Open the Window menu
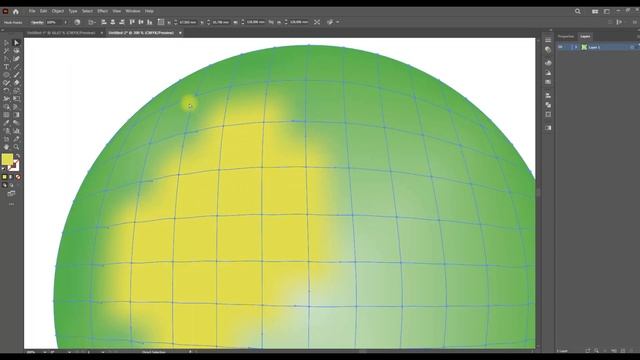The image size is (640, 360). (x=133, y=11)
